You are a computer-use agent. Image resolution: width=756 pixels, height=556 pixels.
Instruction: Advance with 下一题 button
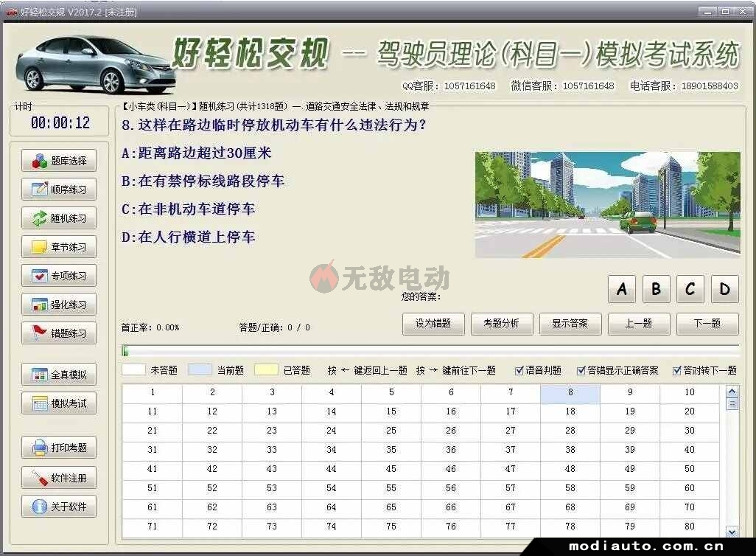[707, 324]
